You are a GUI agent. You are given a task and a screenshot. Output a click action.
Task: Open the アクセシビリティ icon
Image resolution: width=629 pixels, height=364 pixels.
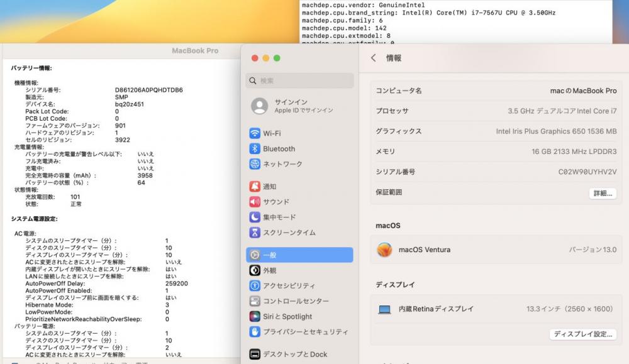click(x=255, y=285)
